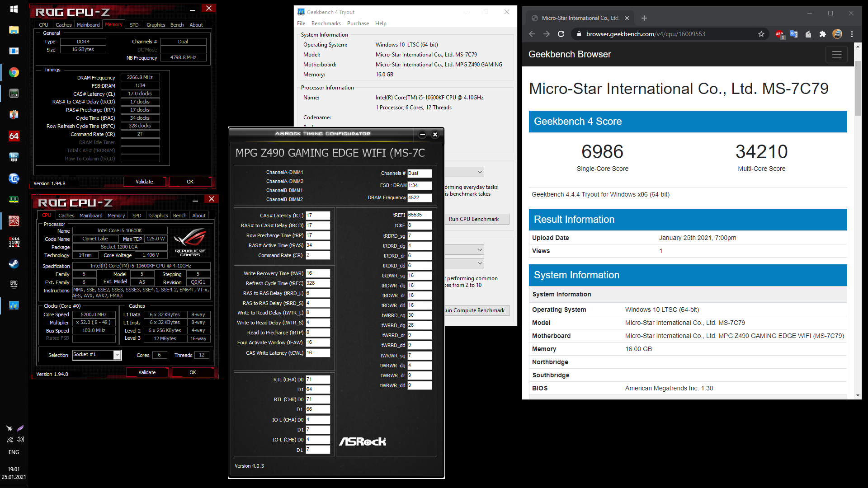Screen dimensions: 868x488
Task: Open the Chrome three-dot menu
Action: 852,34
